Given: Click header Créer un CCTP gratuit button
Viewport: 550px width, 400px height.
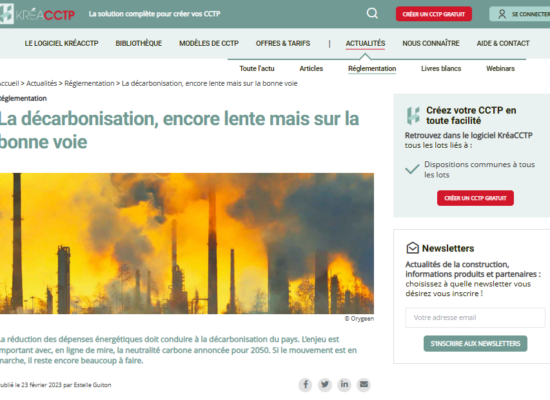Looking at the screenshot, I should click(434, 14).
